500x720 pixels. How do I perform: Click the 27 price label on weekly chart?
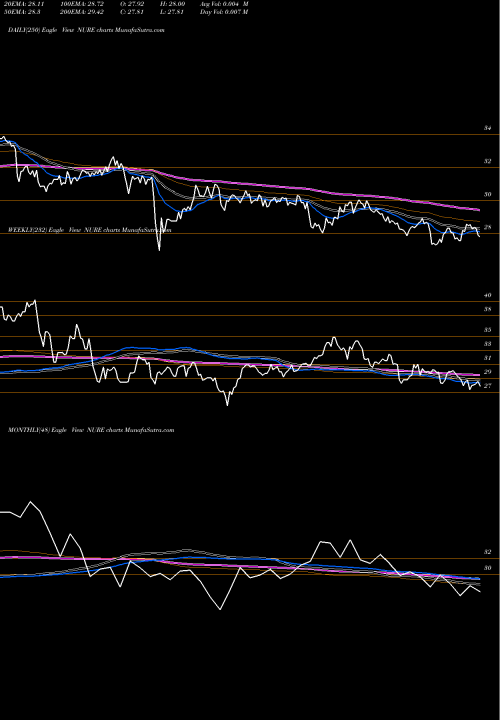coord(488,386)
